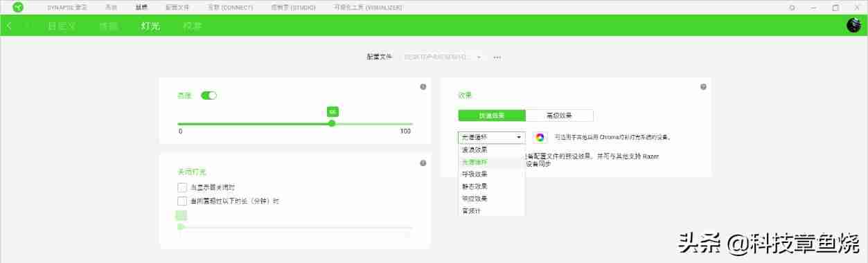This screenshot has width=868, height=263.
Task: Check the 当显示器关闭时 checkbox
Action: pyautogui.click(x=182, y=188)
